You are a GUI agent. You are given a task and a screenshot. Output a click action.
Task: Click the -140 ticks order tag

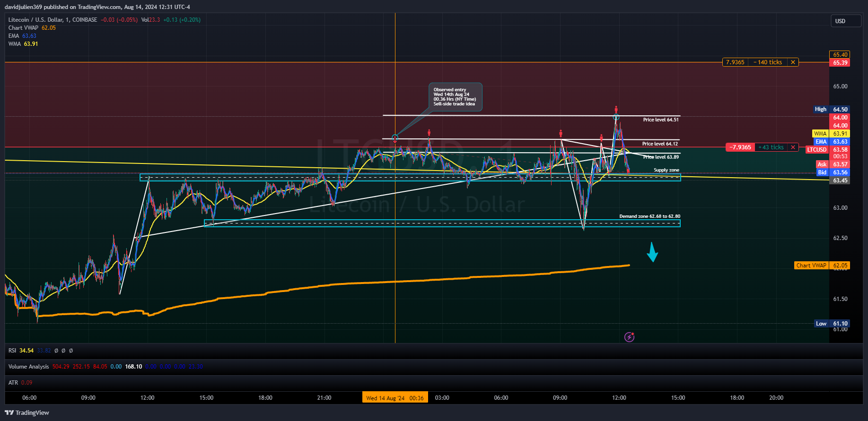coord(768,62)
